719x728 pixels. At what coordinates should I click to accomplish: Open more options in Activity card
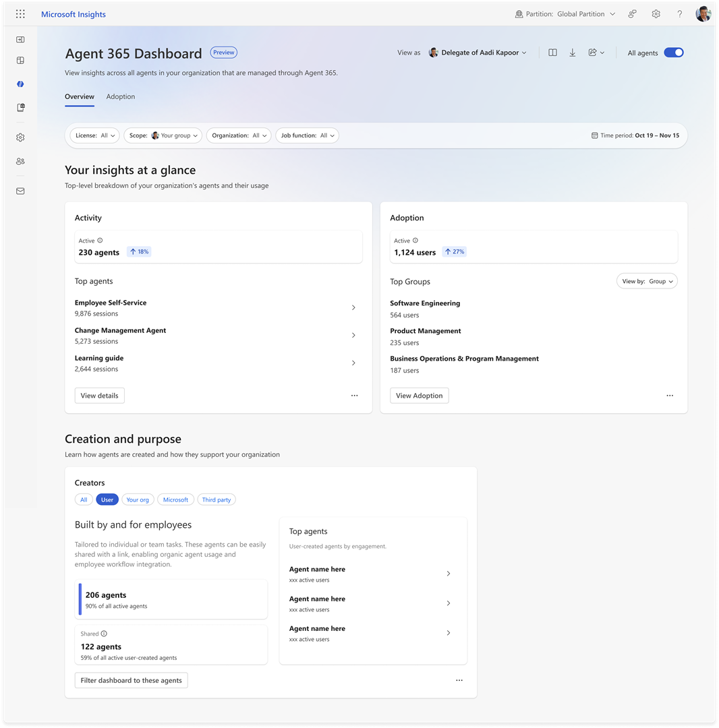(x=354, y=396)
